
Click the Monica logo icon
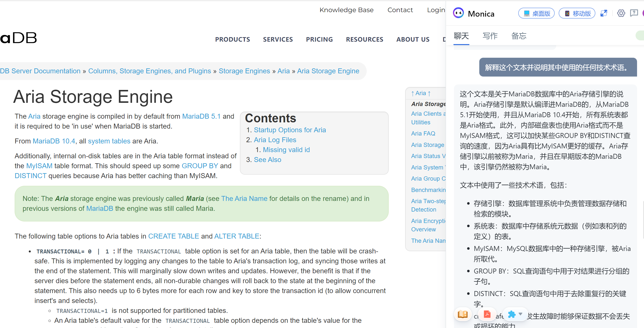coord(458,13)
